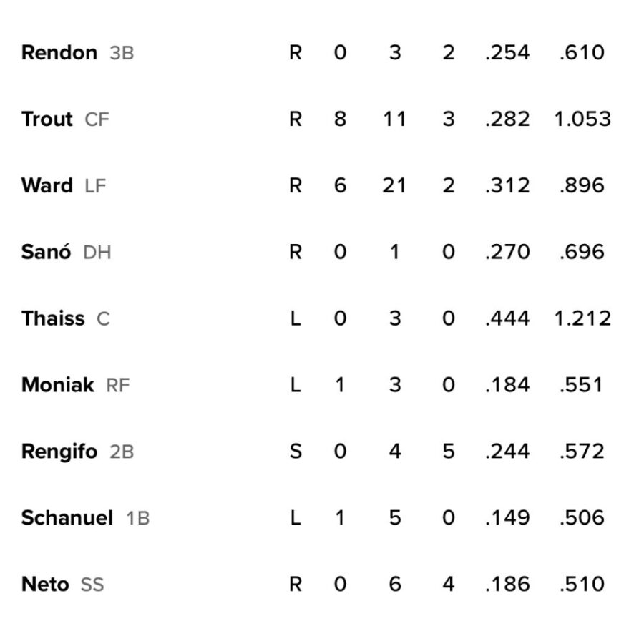Click Rengifo's S batting hand
The height and width of the screenshot is (644, 644).
[x=296, y=452]
